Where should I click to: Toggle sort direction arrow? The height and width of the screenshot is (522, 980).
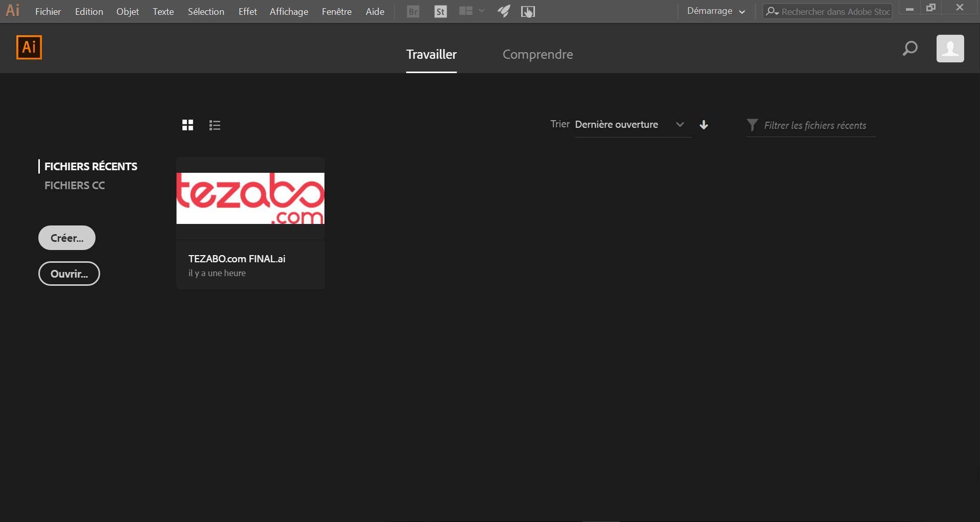click(704, 125)
